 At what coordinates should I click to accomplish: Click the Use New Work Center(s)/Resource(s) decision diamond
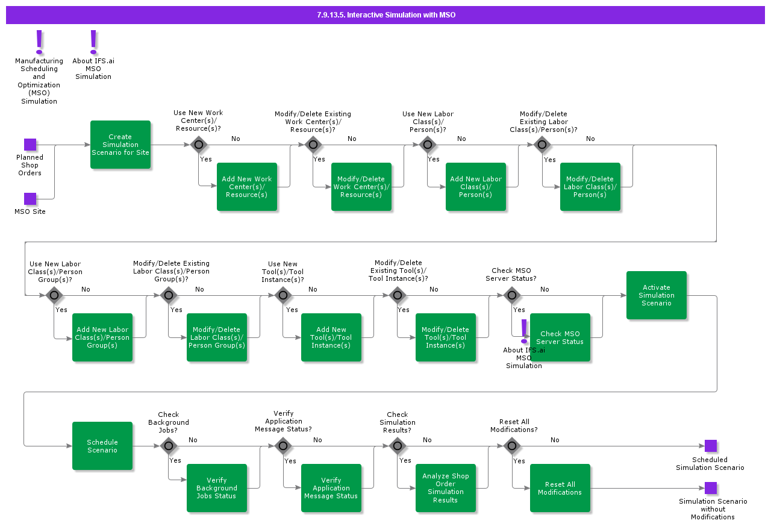199,145
